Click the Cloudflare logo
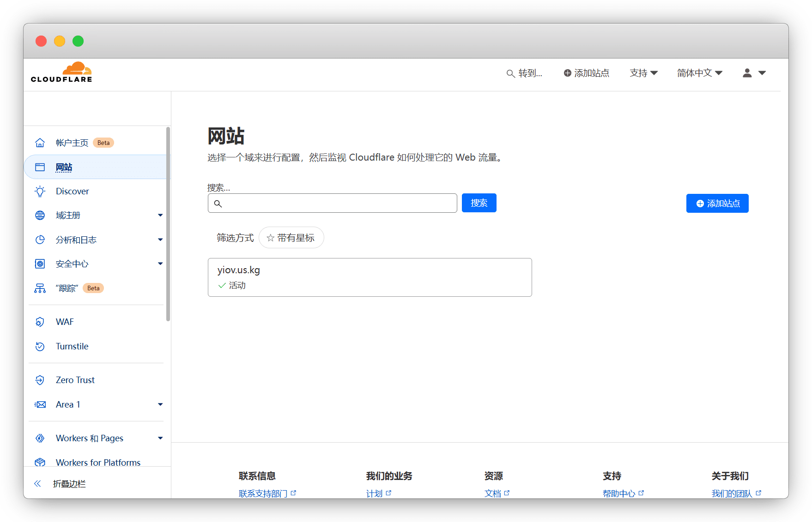 (61, 72)
